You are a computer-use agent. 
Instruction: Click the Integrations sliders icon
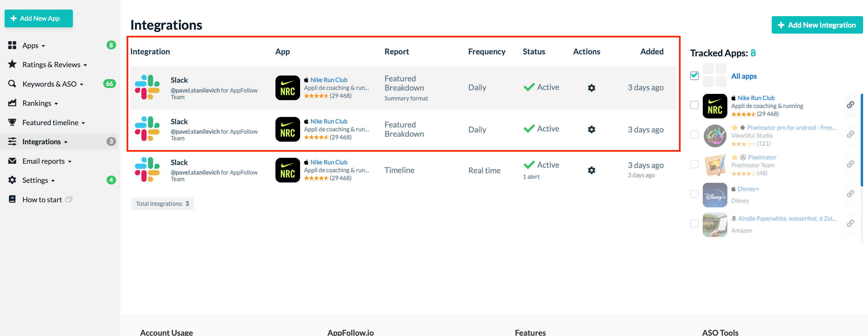(12, 141)
